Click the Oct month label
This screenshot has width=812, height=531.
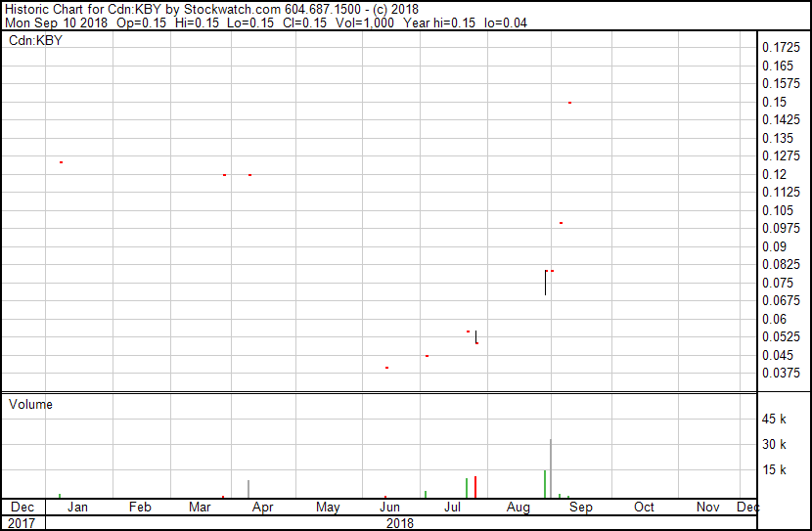(644, 507)
